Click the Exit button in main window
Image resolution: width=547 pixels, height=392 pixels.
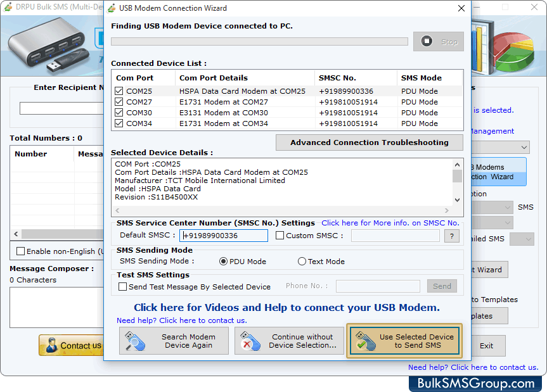(487, 346)
